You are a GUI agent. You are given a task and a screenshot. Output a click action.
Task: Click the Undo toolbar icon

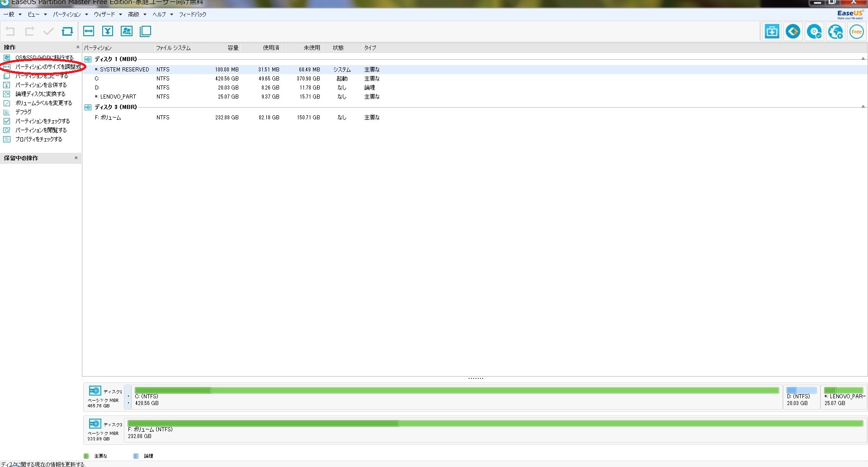10,31
